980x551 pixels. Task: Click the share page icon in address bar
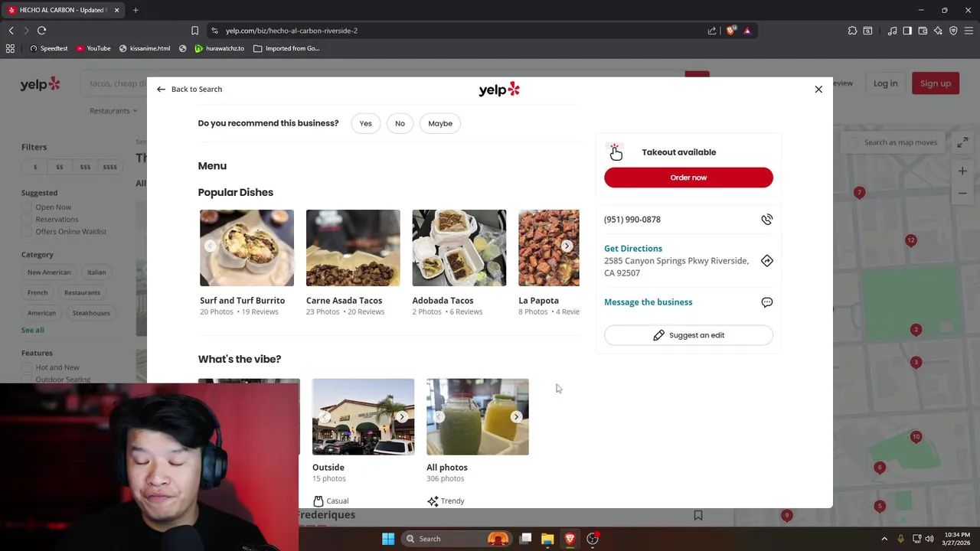tap(712, 31)
